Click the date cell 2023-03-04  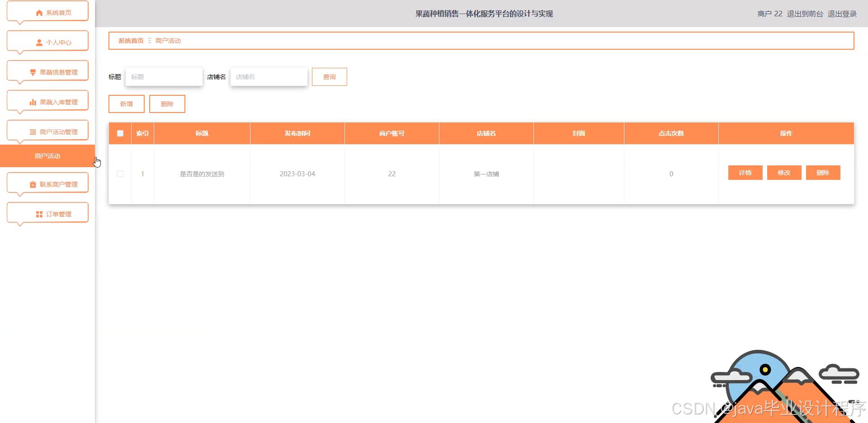pos(297,174)
